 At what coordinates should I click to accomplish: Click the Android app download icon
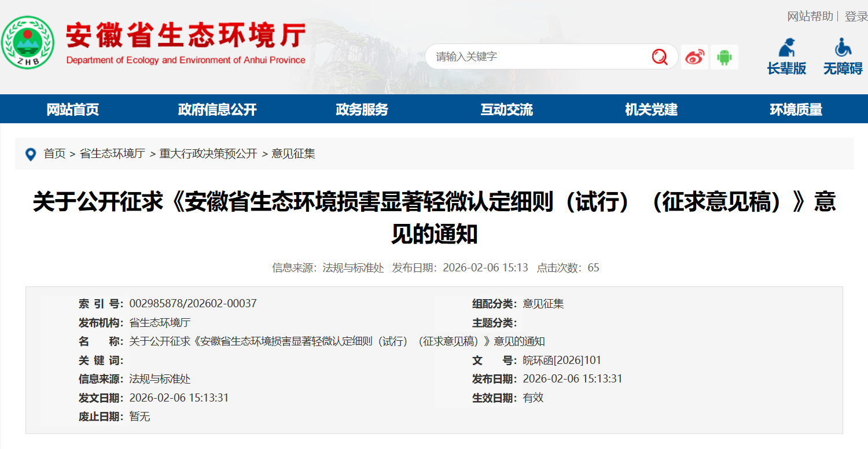(725, 56)
